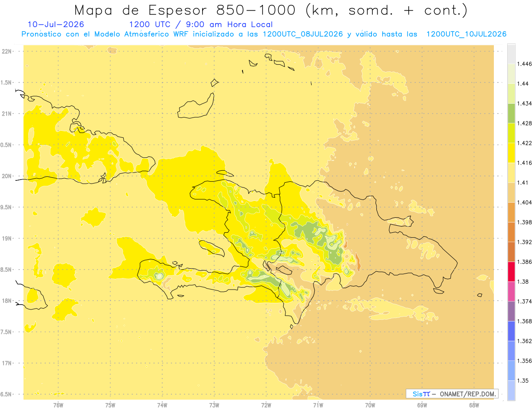Click the 71W longitude label
532x411 pixels.
click(318, 405)
